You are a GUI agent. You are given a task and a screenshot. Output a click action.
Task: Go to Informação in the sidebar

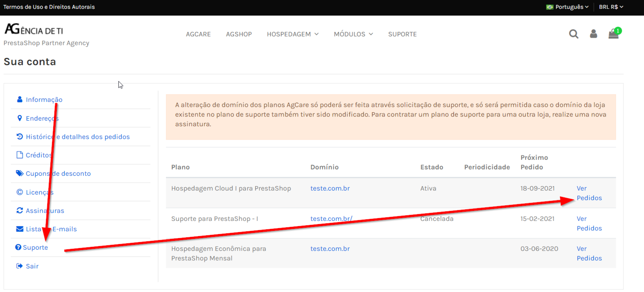coord(44,99)
